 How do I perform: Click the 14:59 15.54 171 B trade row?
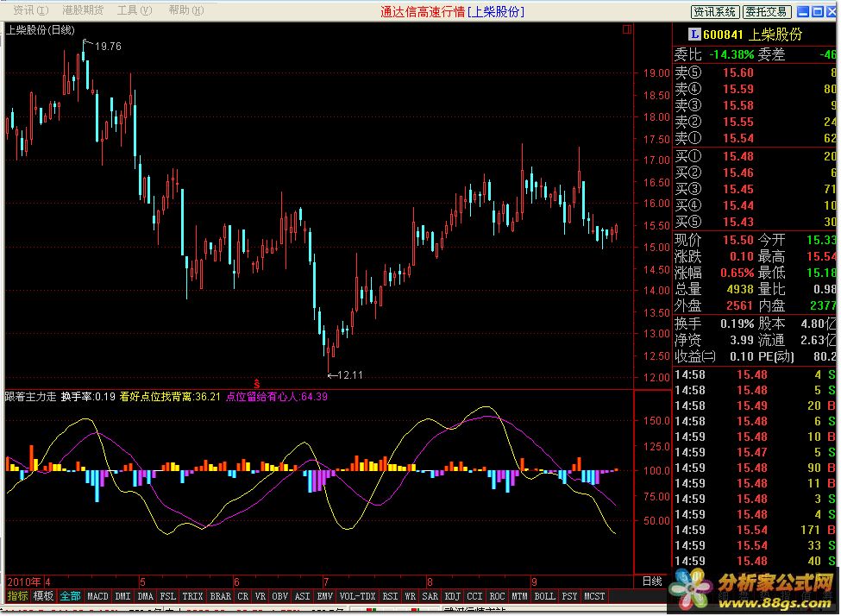[756, 530]
